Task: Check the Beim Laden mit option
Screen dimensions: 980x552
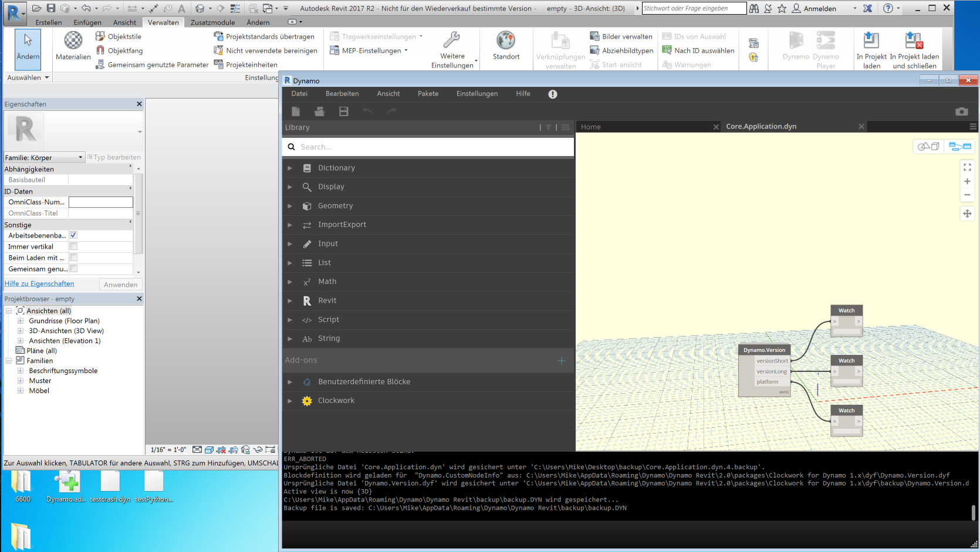Action: coord(73,258)
